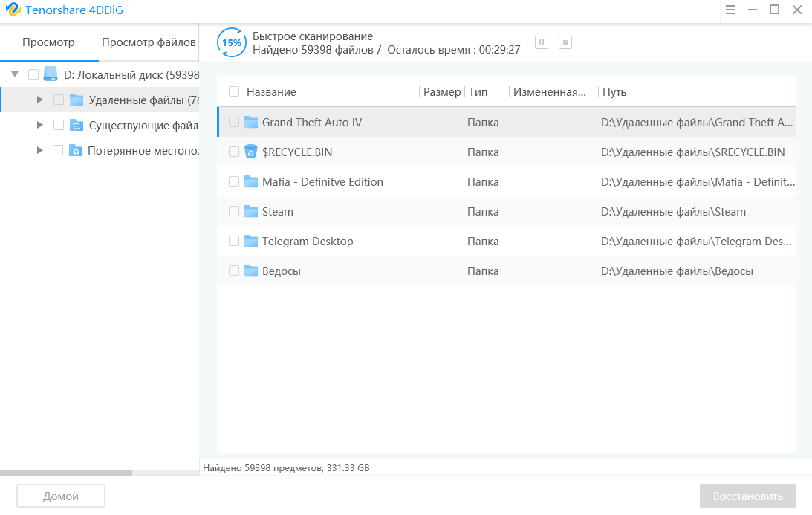Screen dimensions: 812x515
Task: Click the D: local disk drive icon
Action: pos(51,74)
